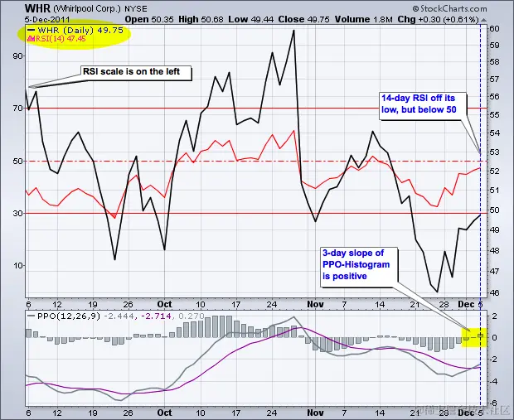514x420 pixels.
Task: Click the 50 level on RSI scale
Action: [x=18, y=162]
